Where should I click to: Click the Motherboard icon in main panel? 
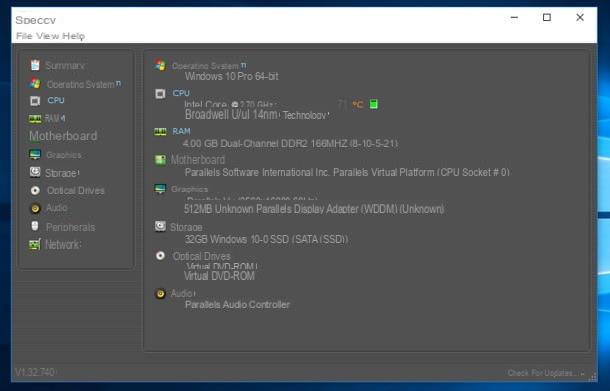coord(160,160)
